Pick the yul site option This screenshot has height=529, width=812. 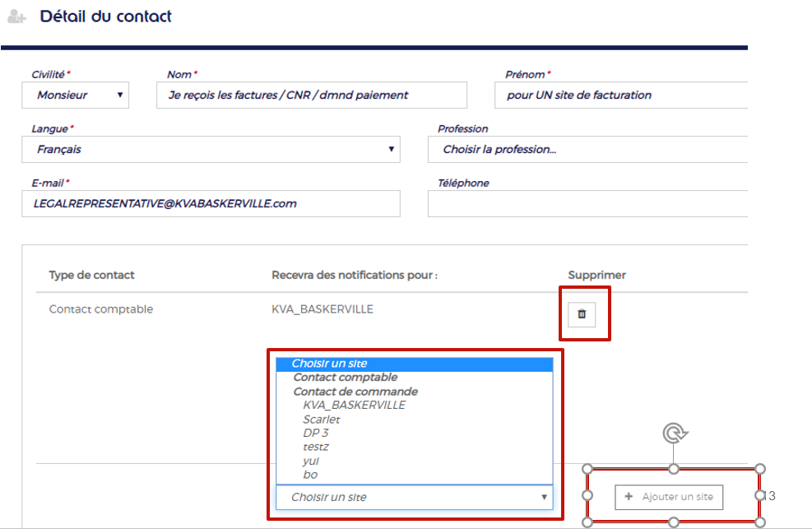pyautogui.click(x=311, y=461)
